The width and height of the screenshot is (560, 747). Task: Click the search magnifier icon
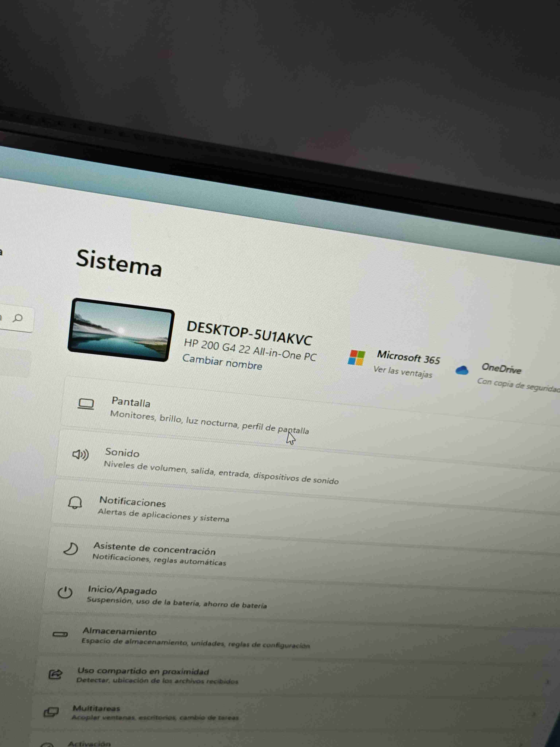17,318
